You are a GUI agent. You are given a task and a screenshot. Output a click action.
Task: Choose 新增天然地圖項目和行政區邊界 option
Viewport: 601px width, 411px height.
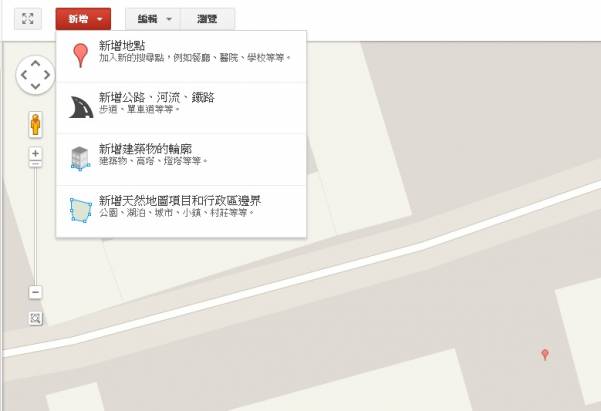point(181,211)
